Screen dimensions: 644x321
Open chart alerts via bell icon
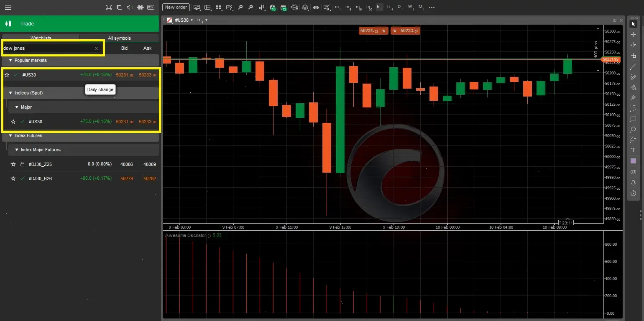pyautogui.click(x=633, y=182)
